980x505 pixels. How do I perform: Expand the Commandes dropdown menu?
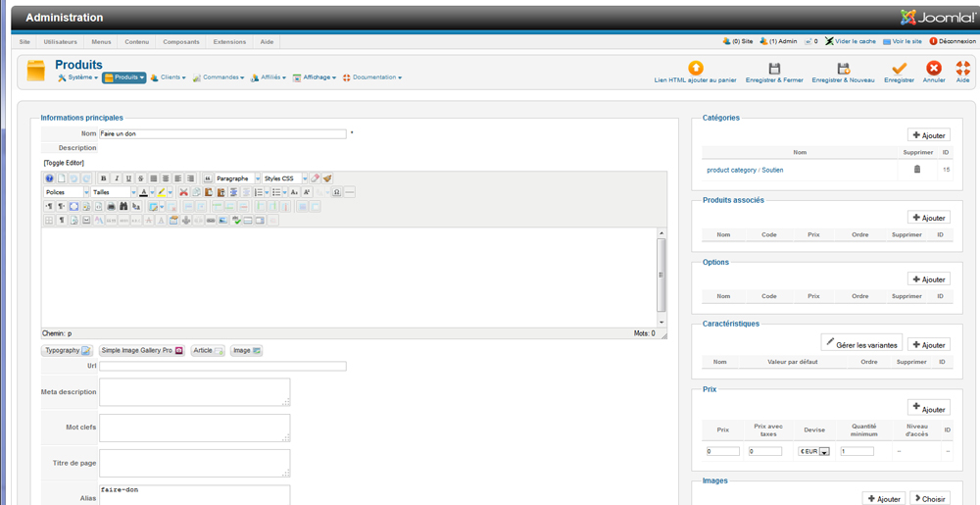[x=219, y=77]
